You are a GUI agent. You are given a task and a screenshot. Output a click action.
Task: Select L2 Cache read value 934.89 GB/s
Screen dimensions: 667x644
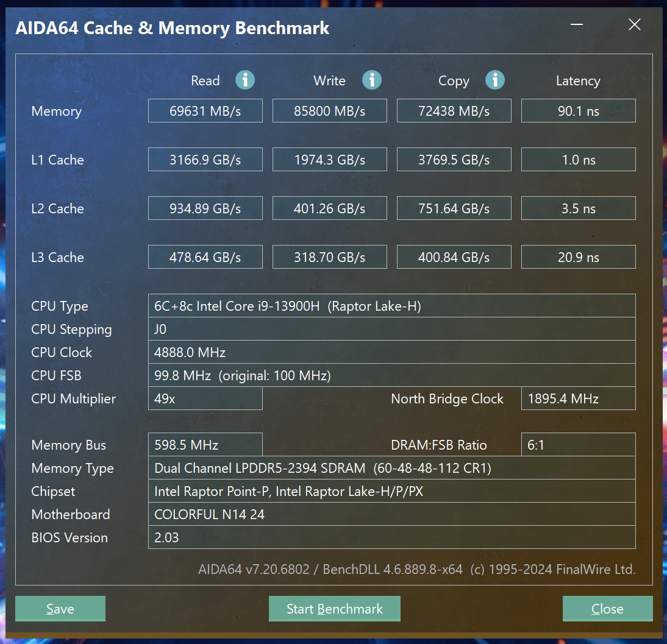click(205, 208)
